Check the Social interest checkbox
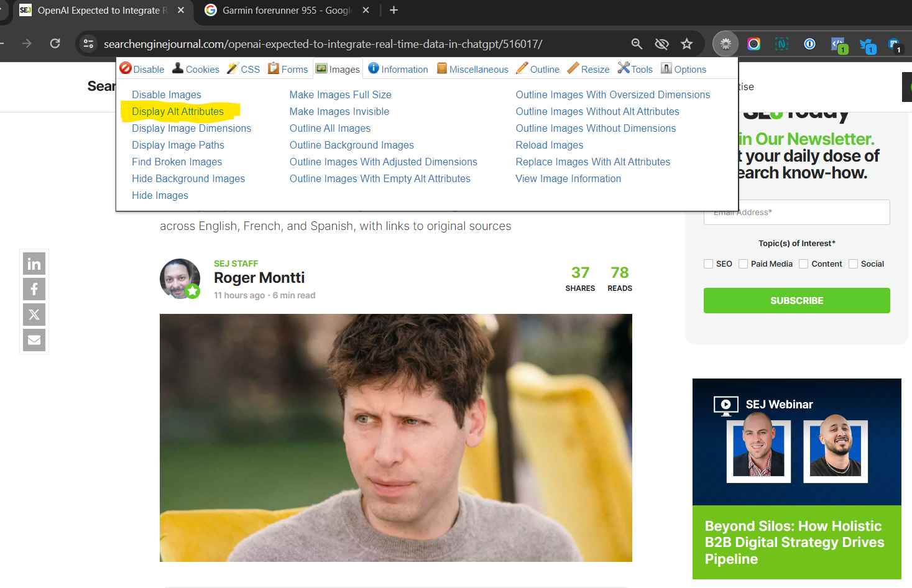 855,264
